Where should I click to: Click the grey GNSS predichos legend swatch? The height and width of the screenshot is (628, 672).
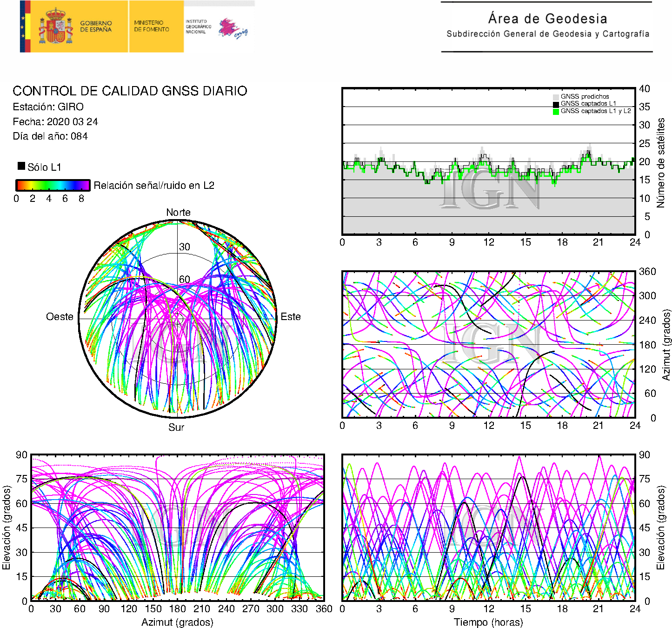556,97
